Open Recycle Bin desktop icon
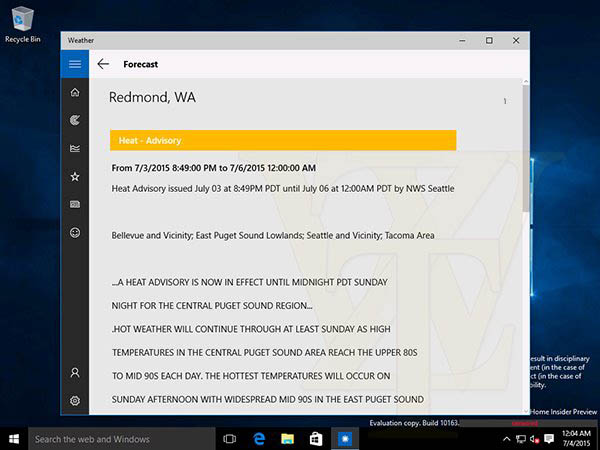 click(23, 24)
